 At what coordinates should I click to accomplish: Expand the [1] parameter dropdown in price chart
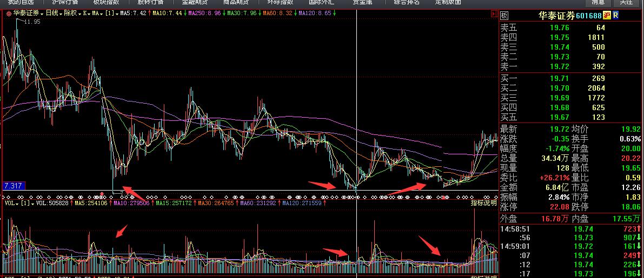tap(111, 13)
